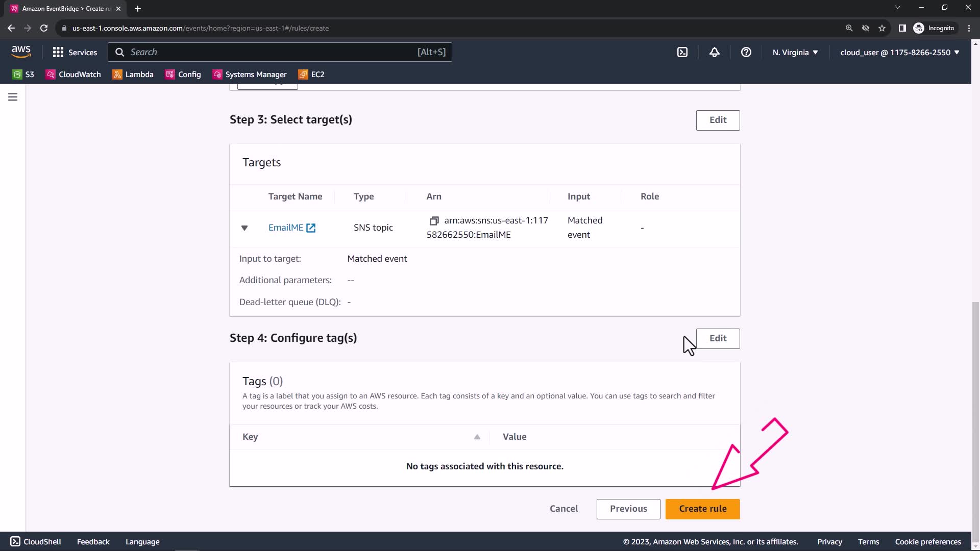Screen dimensions: 980x551
Task: Click the Create rule button
Action: [702, 509]
